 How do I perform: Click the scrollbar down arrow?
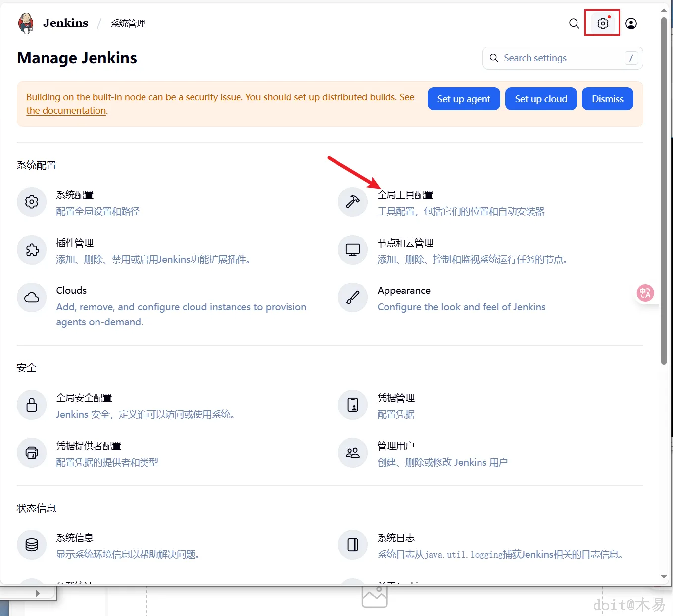(664, 576)
